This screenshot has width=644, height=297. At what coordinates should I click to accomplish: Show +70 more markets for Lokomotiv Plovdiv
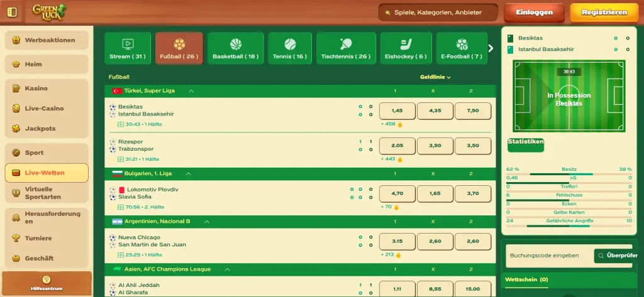click(386, 207)
